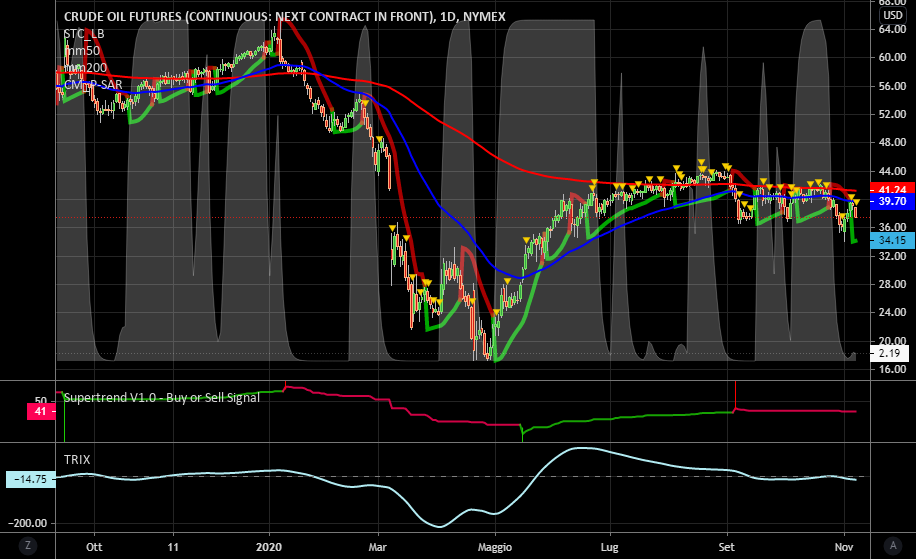Click the 2020 year label on time axis
Screen dimensions: 916x559
(x=269, y=547)
